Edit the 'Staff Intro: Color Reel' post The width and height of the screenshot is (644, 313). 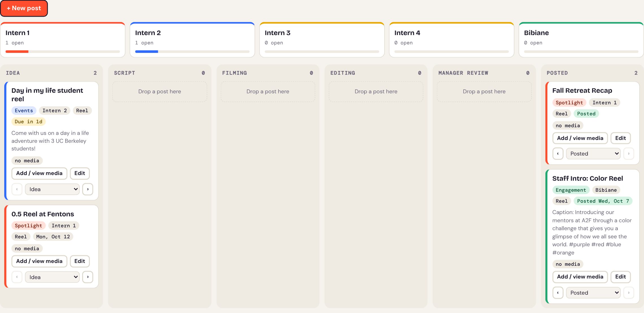click(621, 277)
